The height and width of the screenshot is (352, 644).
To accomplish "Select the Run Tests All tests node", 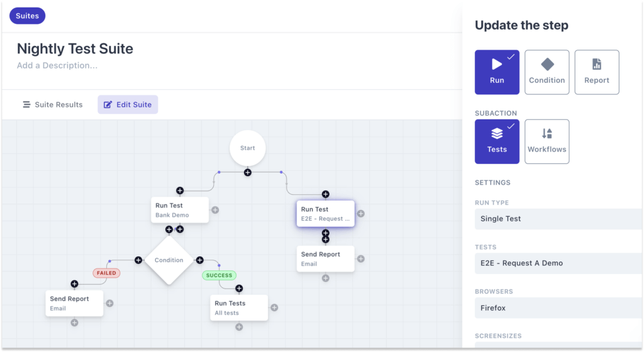I will pyautogui.click(x=239, y=307).
